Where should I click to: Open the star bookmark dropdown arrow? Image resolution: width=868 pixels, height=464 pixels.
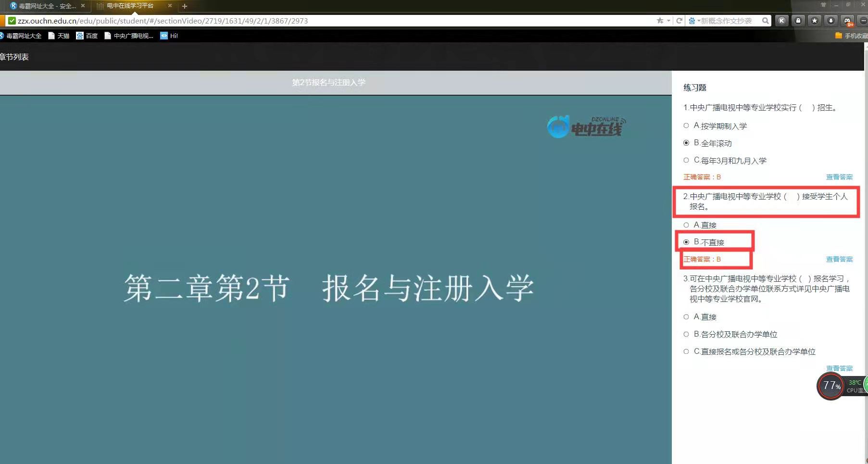click(x=668, y=21)
